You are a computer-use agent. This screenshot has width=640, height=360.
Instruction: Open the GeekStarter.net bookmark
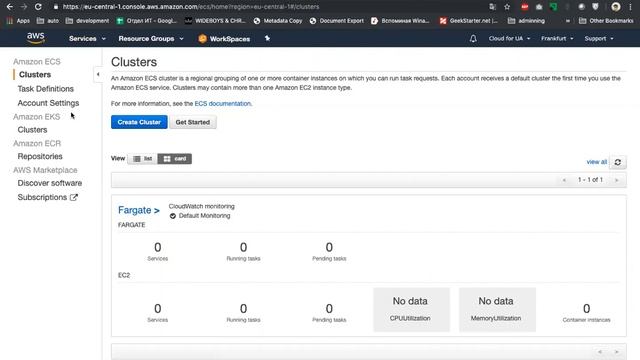[469, 21]
